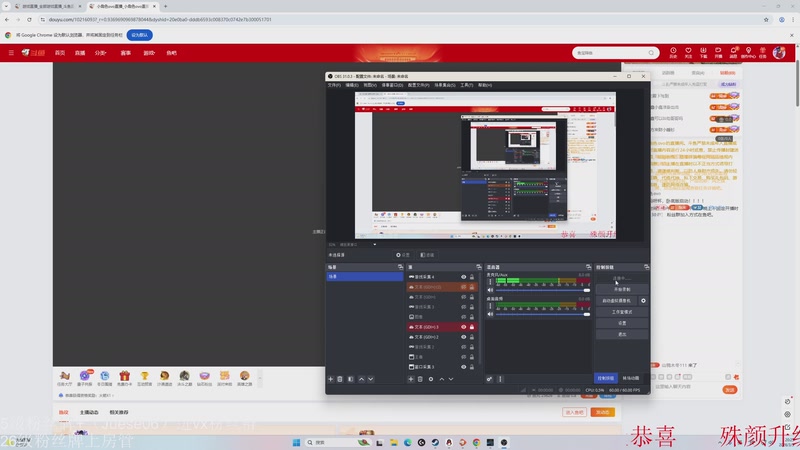800x450 pixels.
Task: Open scene filters icon in the Scenes toolbar
Action: pos(351,379)
